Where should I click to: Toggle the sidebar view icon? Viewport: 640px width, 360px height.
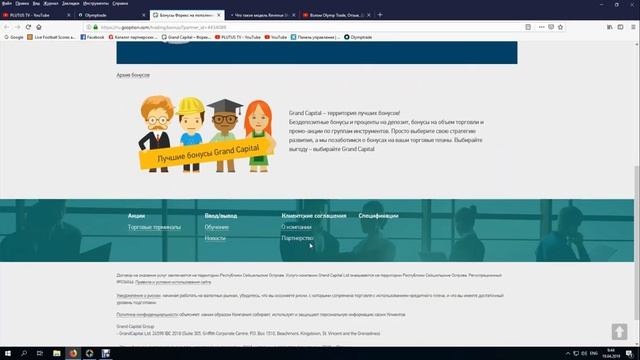(620, 27)
